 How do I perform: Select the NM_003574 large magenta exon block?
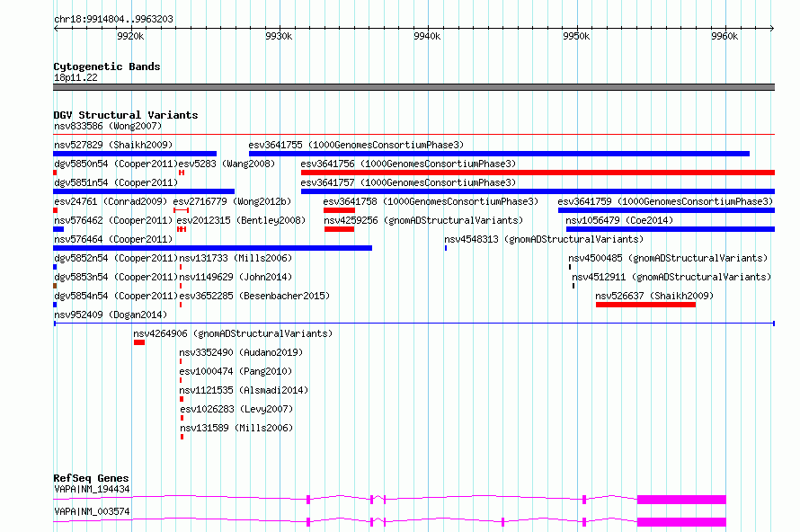[x=681, y=522]
